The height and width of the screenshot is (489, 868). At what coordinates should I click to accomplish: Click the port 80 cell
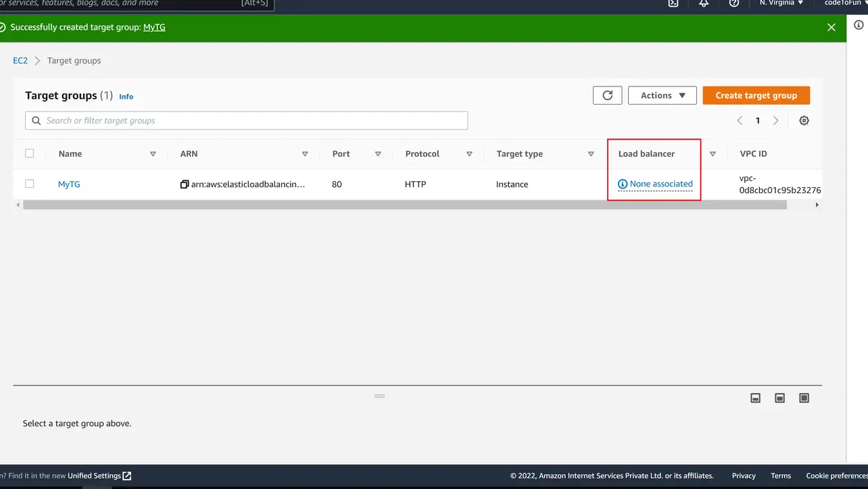[x=337, y=184]
